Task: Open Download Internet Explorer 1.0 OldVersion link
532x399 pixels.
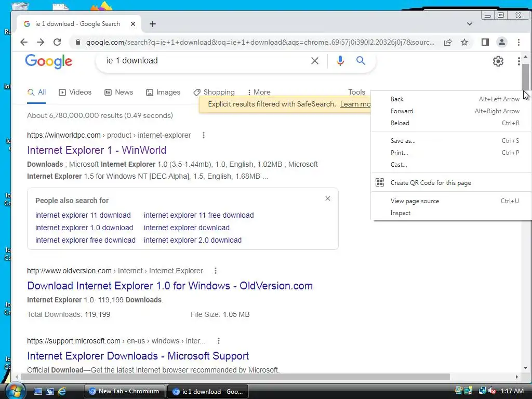Action: [x=170, y=286]
